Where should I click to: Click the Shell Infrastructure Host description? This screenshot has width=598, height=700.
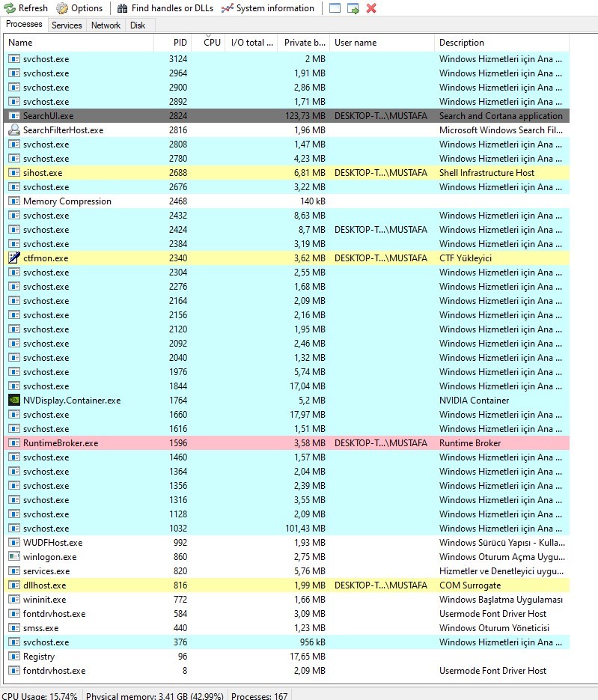pos(486,173)
